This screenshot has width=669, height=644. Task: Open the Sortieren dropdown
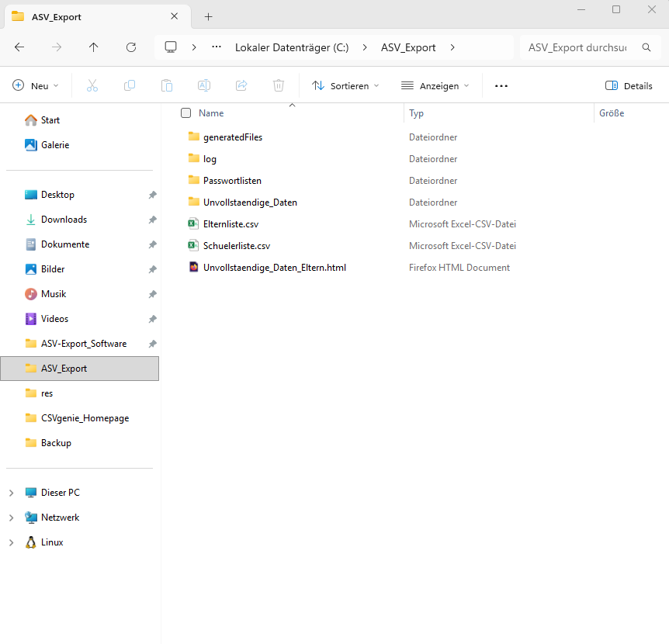tap(345, 85)
